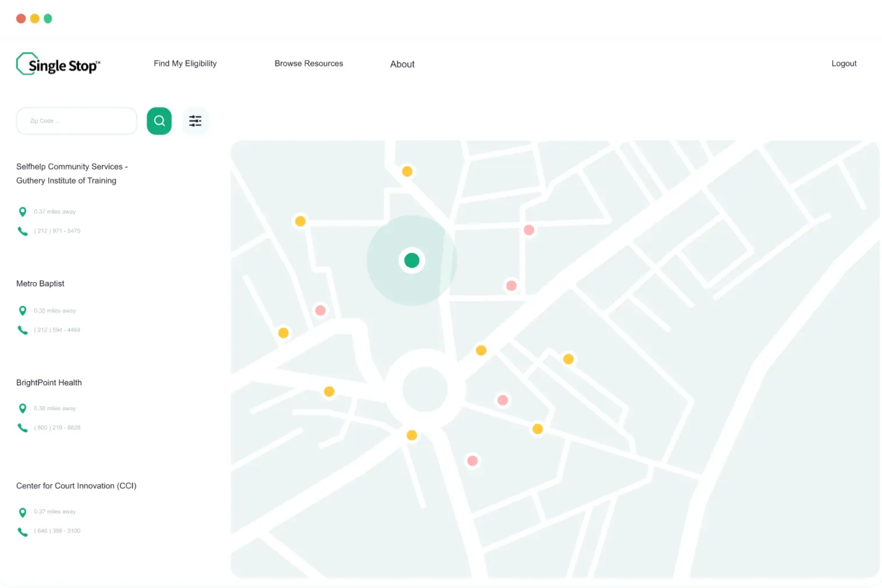The image size is (882, 588).
Task: Go to Browse Resources
Action: 309,63
